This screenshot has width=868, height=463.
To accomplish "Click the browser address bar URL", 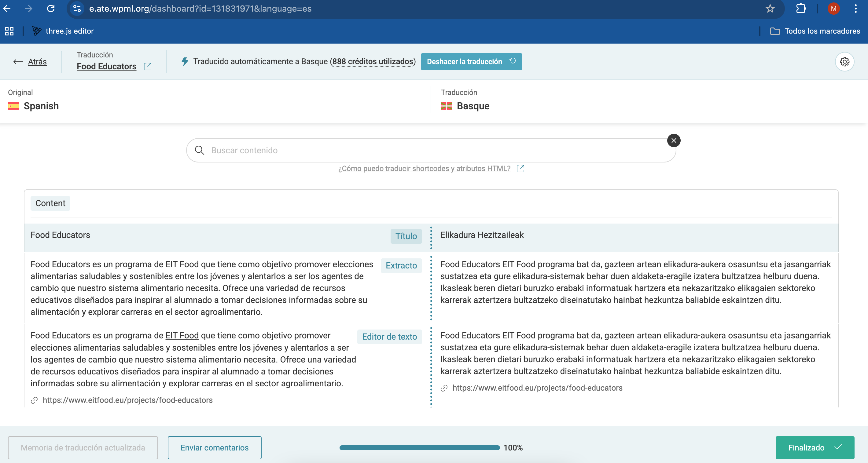I will coord(200,9).
